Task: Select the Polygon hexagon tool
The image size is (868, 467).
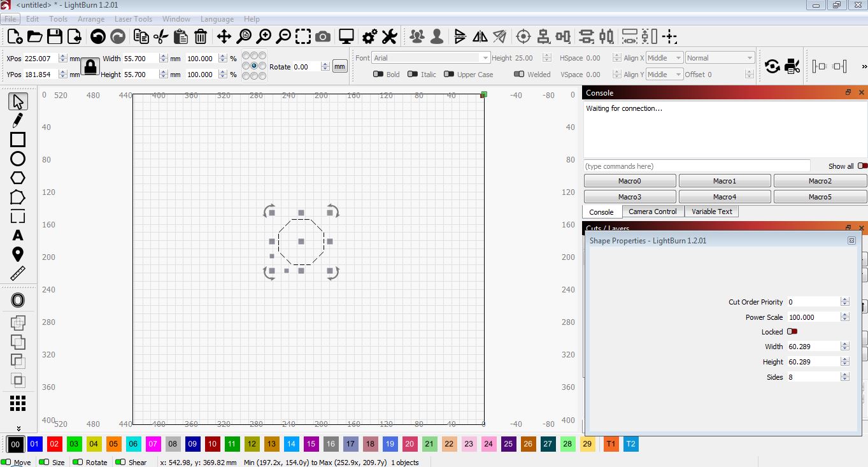Action: (18, 178)
